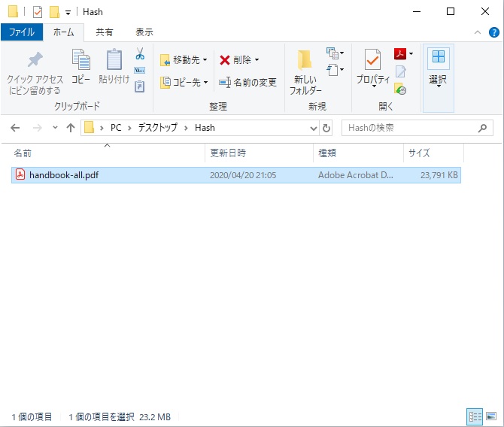Select the handbook-all.pdf file name

[64, 175]
